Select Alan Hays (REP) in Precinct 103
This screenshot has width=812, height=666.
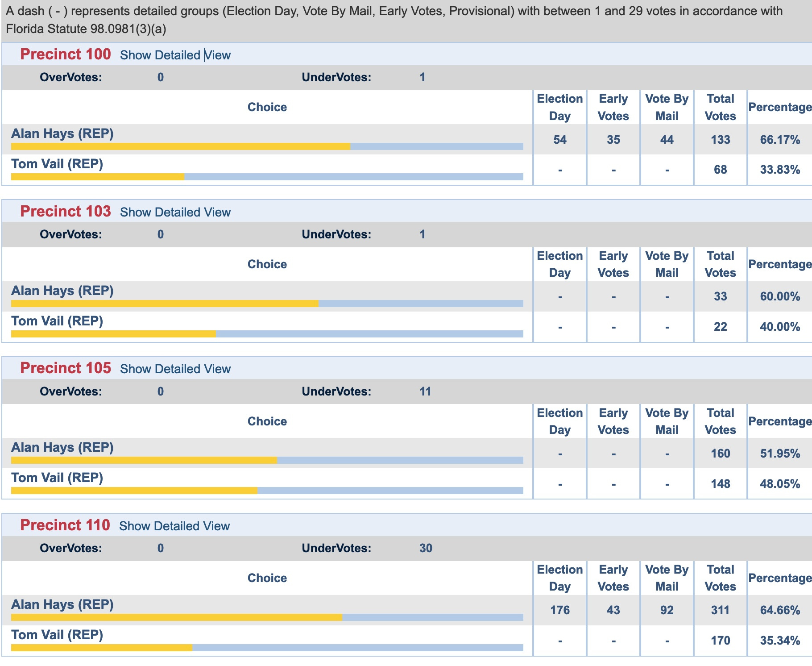[x=62, y=291]
